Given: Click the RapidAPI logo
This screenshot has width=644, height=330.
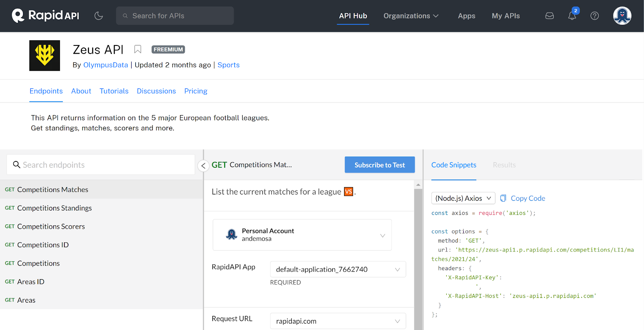Looking at the screenshot, I should [45, 16].
